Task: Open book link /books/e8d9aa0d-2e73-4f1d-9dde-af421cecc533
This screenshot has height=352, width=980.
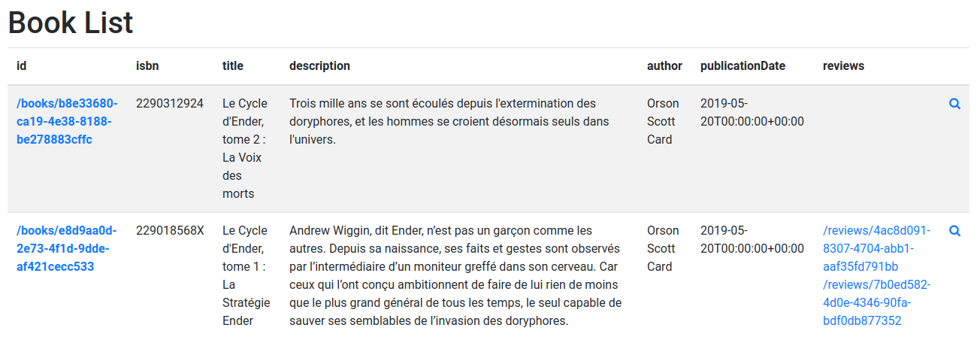Action: tap(67, 248)
